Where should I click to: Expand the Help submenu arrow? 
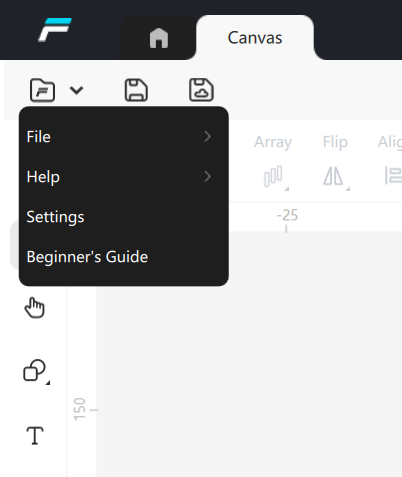click(207, 177)
